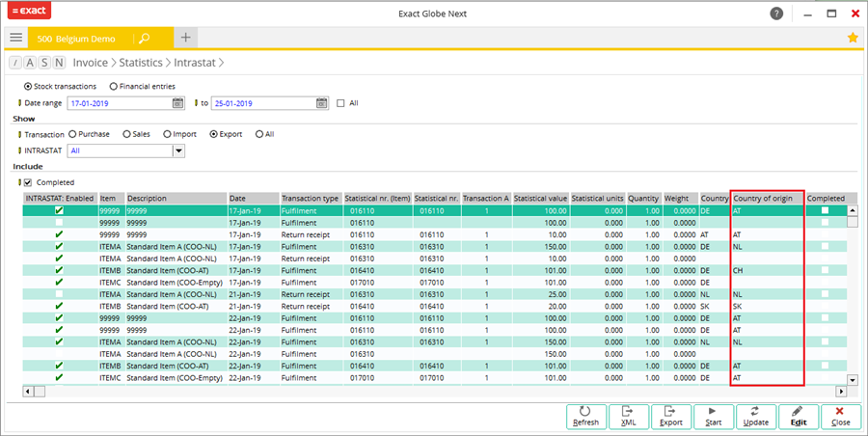Click the Export button
This screenshot has width=868, height=436.
[x=671, y=417]
